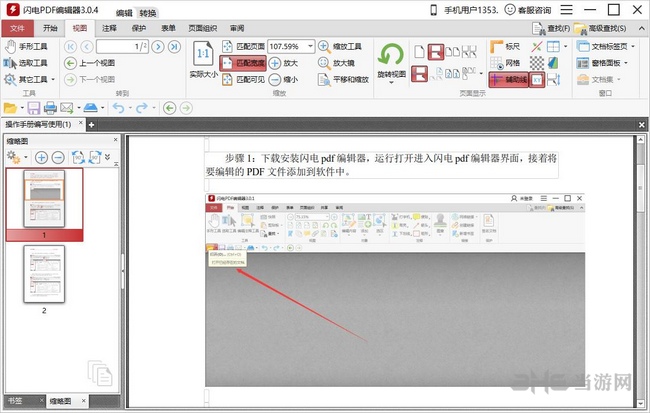This screenshot has width=650, height=413.
Task: Toggle 辅助线 guides
Action: coord(508,79)
